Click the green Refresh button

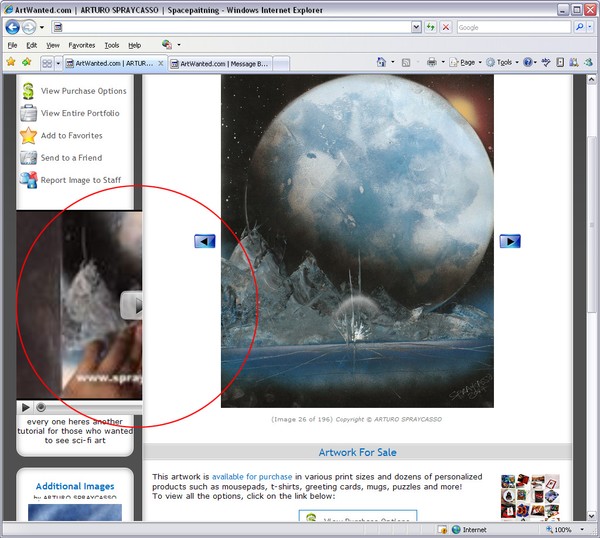click(430, 27)
